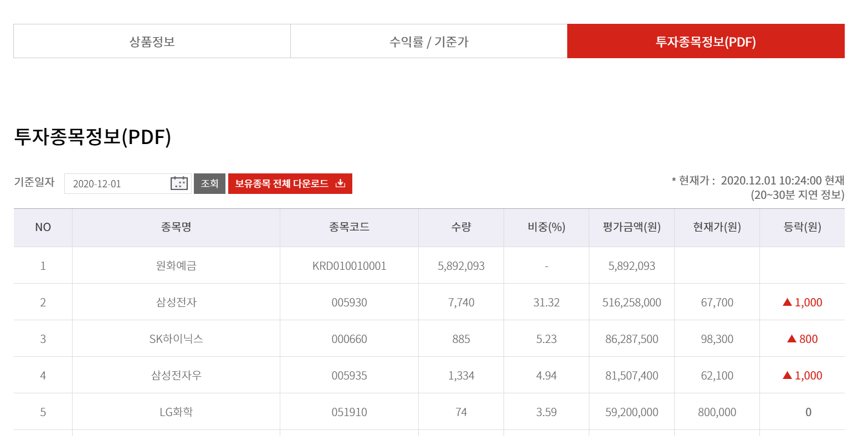Click the 현재가 timestamp 2020.12.01 10:24:00
The height and width of the screenshot is (436, 868).
(x=771, y=181)
